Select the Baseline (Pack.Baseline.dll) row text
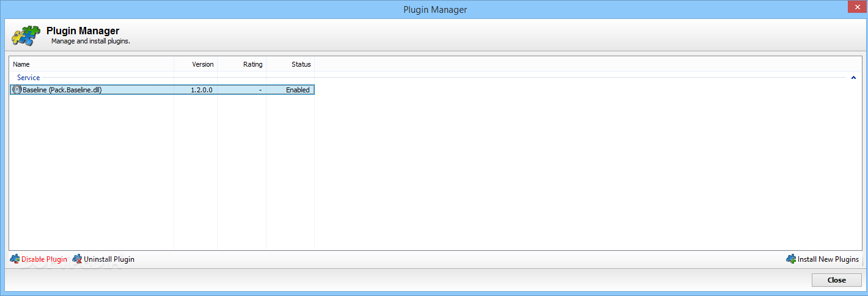The height and width of the screenshot is (296, 868). [62, 90]
